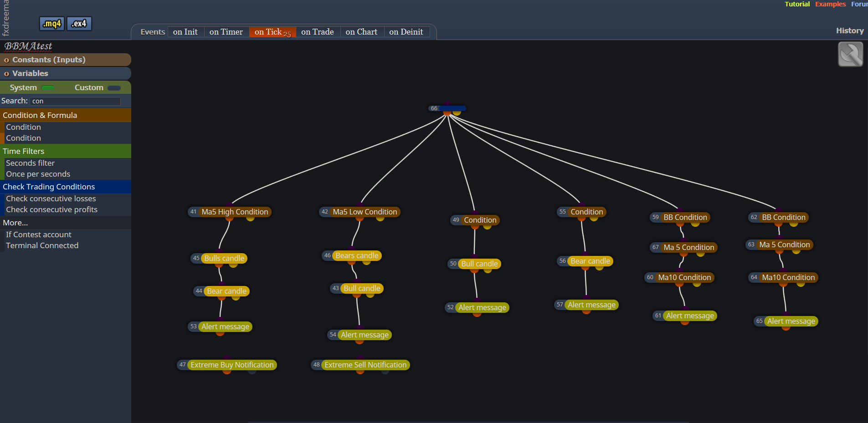Viewport: 868px width, 423px height.
Task: Toggle the System blocks switch
Action: pyautogui.click(x=48, y=88)
